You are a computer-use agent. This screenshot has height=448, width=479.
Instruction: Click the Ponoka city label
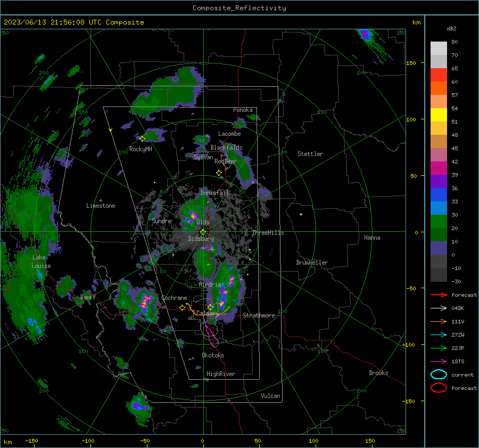[243, 110]
